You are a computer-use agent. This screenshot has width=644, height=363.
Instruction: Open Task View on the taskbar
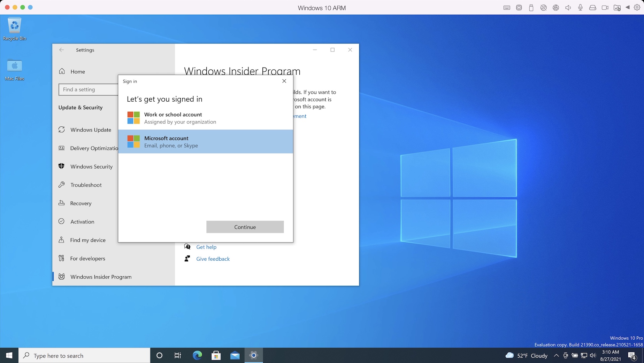178,355
